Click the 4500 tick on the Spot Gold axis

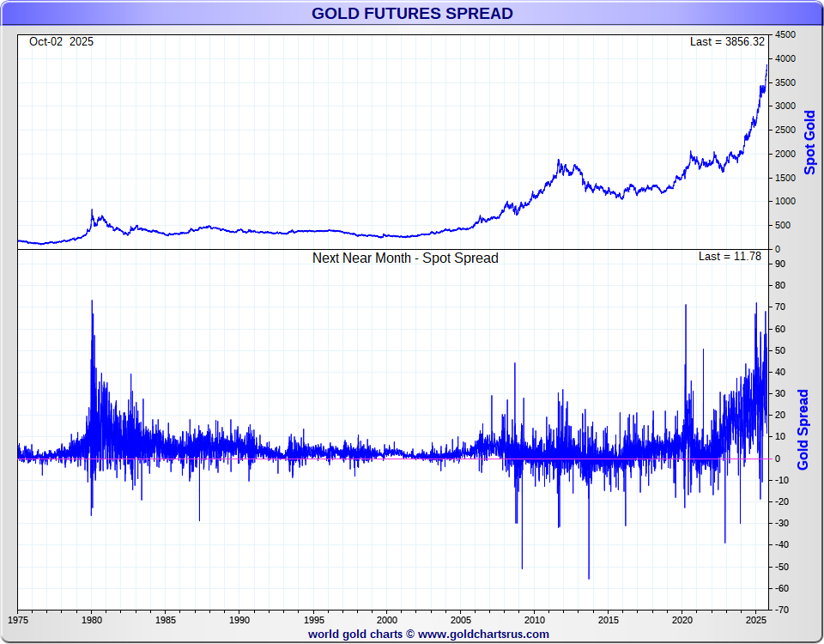pyautogui.click(x=785, y=34)
